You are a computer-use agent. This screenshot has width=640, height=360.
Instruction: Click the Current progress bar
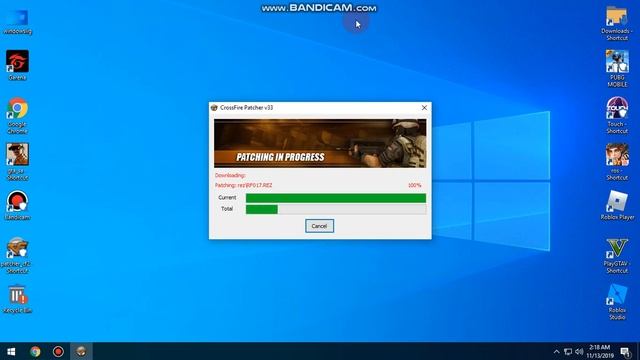coord(336,198)
